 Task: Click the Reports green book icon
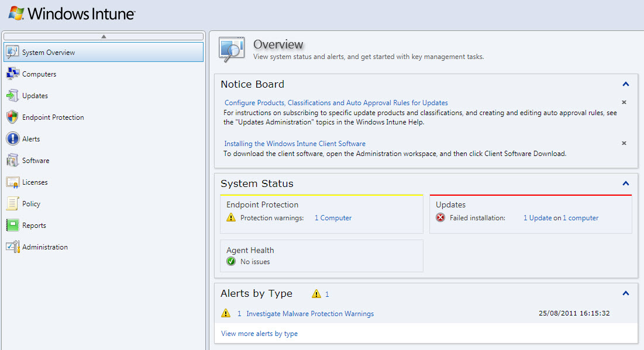(x=12, y=226)
